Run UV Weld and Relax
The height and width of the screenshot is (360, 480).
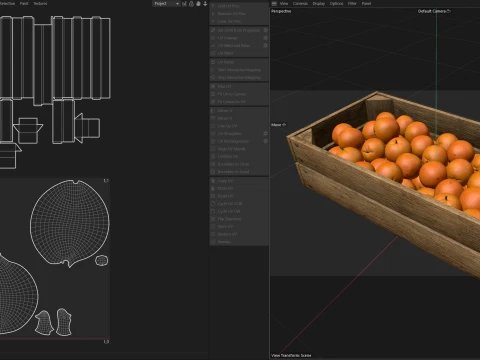[236, 45]
